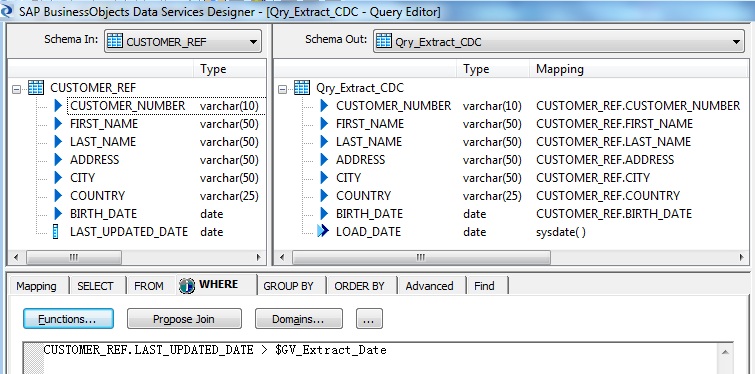Open the Find tab

(x=484, y=286)
